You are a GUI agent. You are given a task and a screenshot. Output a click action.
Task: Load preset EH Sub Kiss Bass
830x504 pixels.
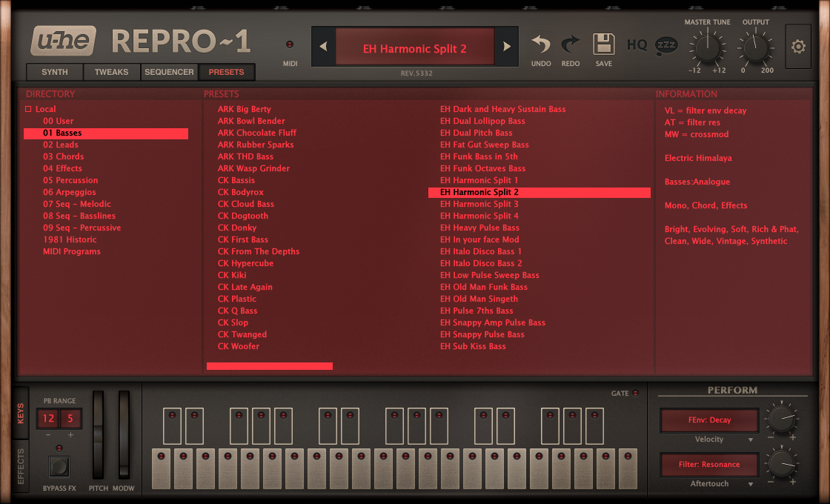tap(473, 346)
